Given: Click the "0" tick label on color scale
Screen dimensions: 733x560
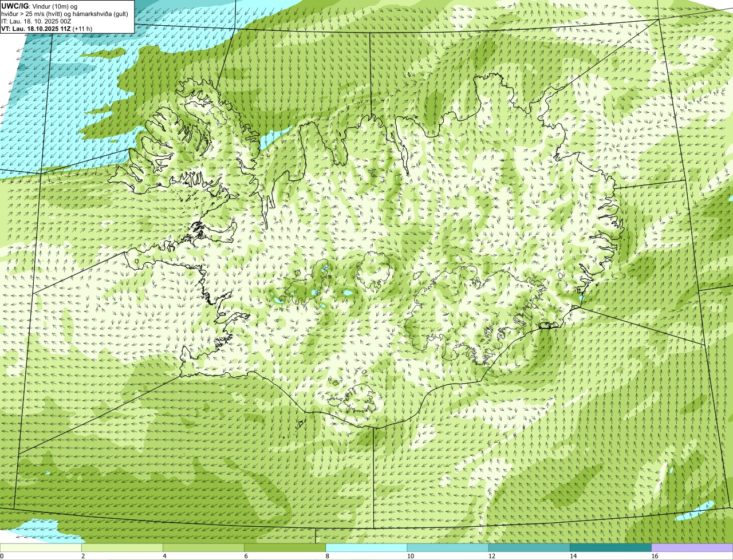Looking at the screenshot, I should tap(2, 556).
